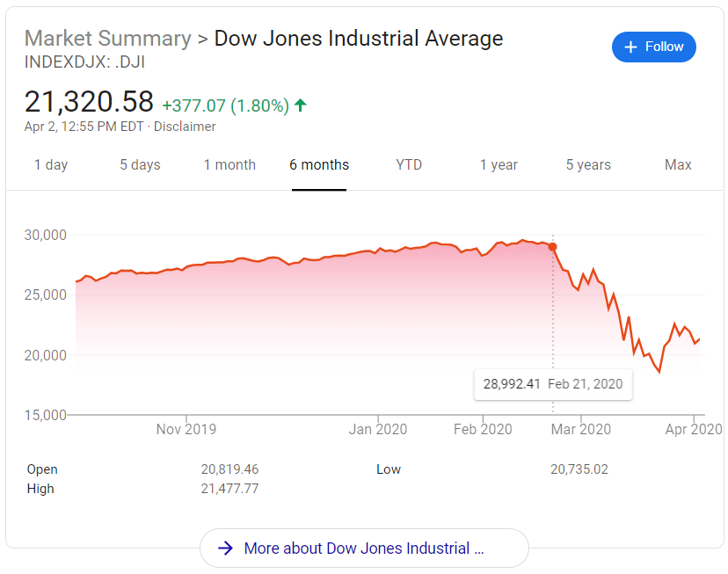
Task: Open the Market Summary link
Action: point(107,39)
